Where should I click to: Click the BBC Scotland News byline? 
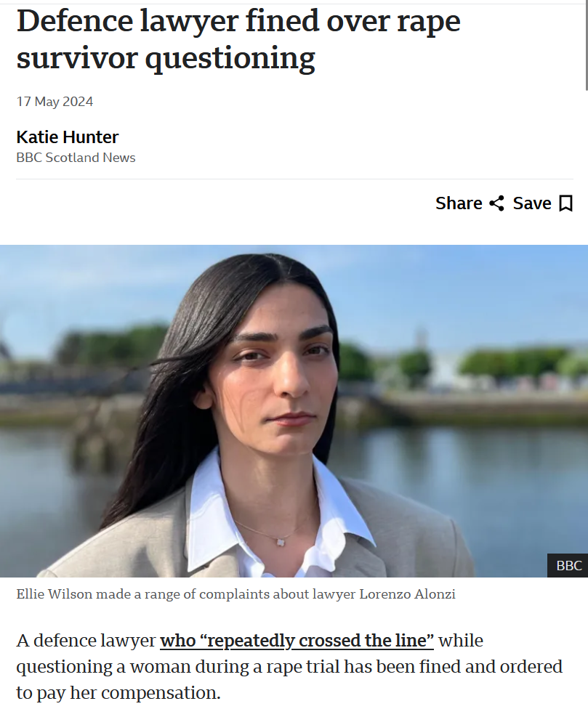76,158
